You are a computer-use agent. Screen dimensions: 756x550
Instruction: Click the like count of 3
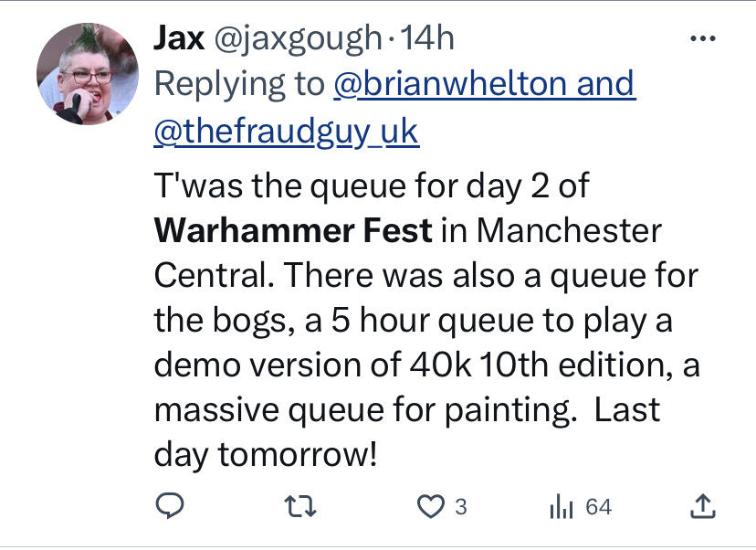pos(460,506)
